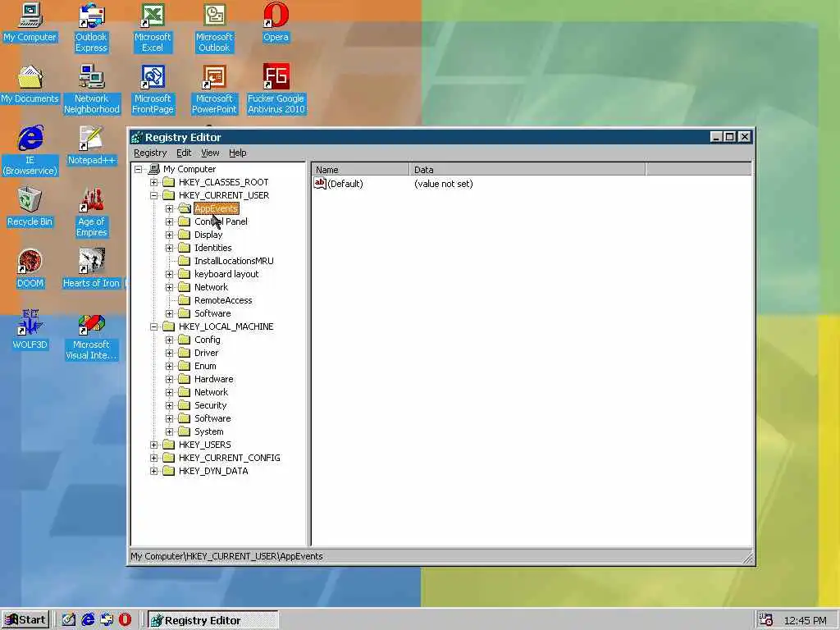This screenshot has height=630, width=840.
Task: Click the Data column header
Action: point(527,169)
